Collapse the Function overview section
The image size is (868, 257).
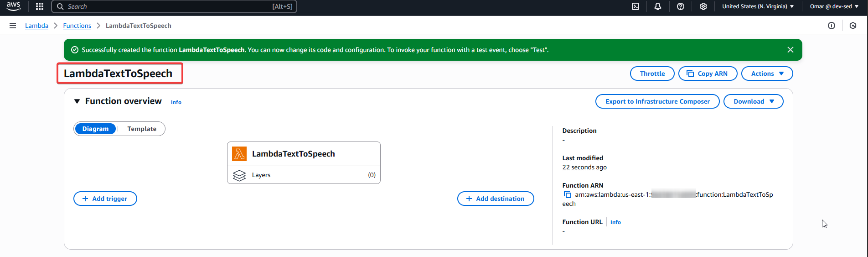[77, 101]
